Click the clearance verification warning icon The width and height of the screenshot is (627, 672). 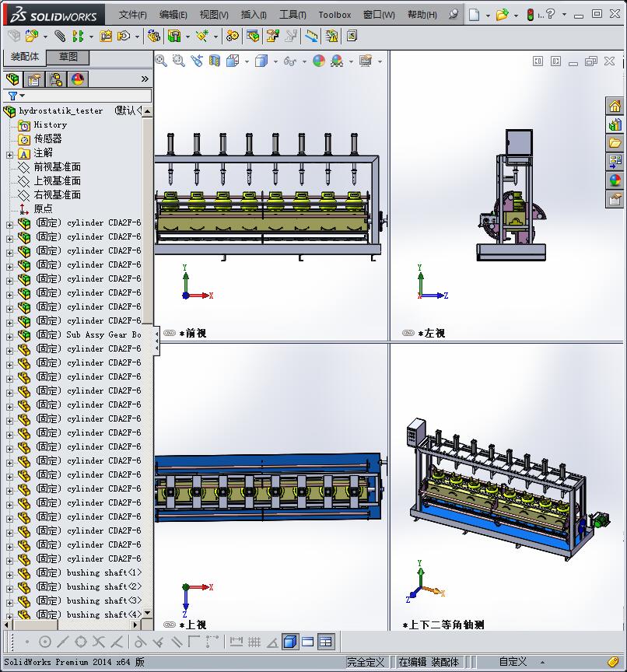click(331, 36)
